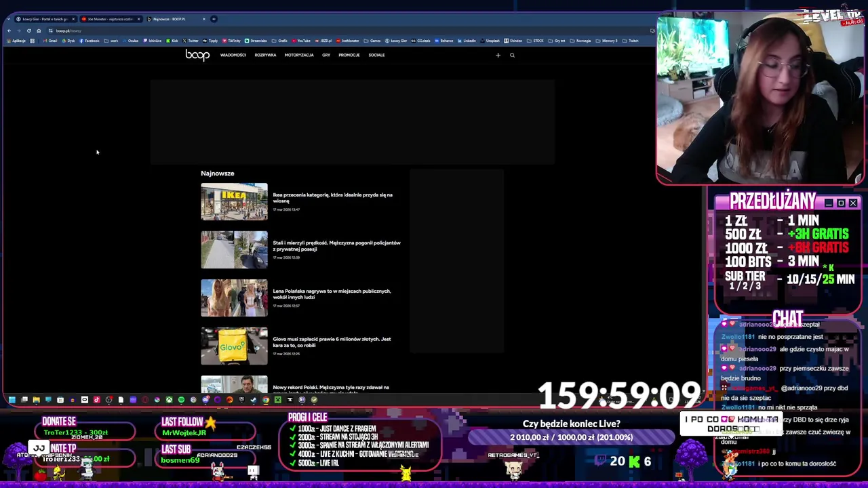Click the Lena Polańska article thumbnail

pyautogui.click(x=234, y=298)
